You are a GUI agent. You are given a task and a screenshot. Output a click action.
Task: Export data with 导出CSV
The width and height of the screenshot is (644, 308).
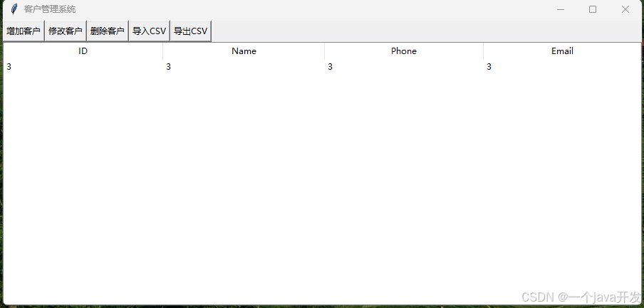(191, 31)
